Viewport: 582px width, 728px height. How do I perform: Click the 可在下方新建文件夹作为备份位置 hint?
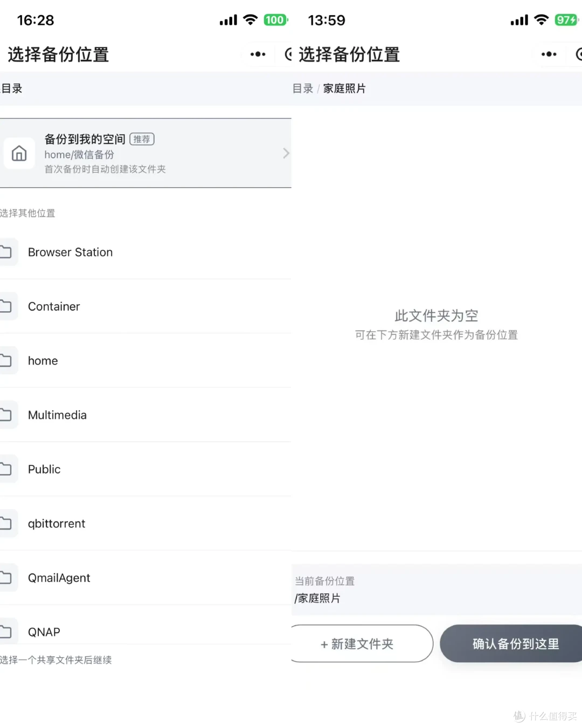point(436,335)
